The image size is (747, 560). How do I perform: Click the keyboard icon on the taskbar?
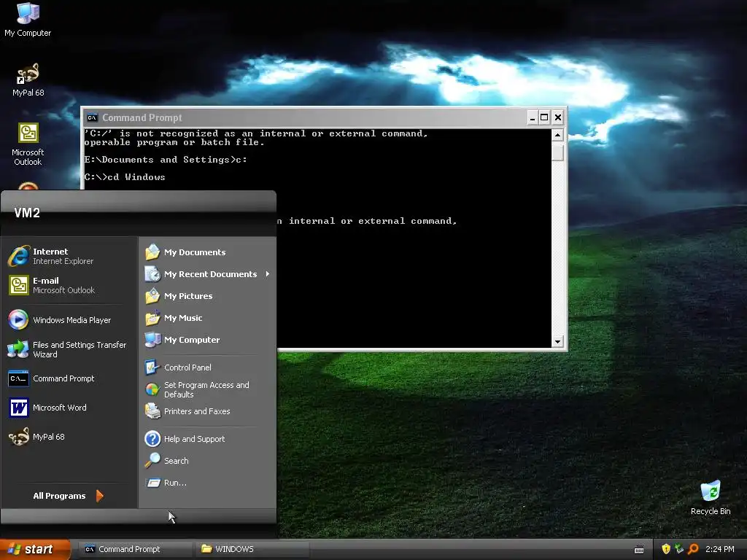(639, 550)
